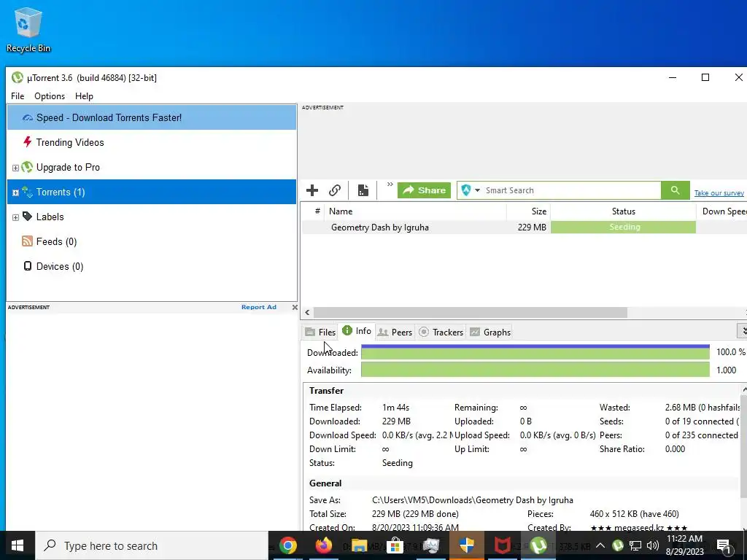
Task: Sort torrents by the Name column
Action: (x=415, y=211)
